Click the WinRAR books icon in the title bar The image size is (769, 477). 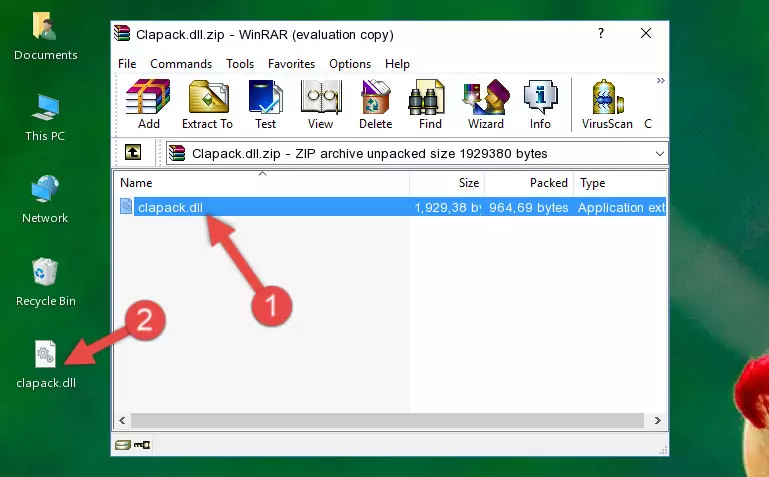point(122,33)
